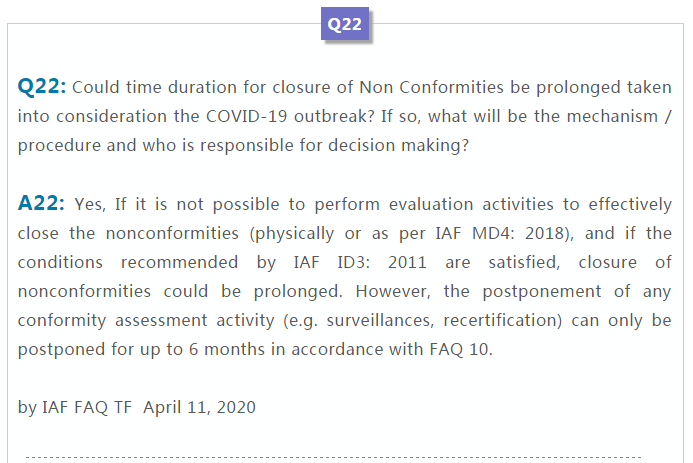
Task: Click the phrase 'surveillances, recertification)'
Action: click(x=444, y=320)
